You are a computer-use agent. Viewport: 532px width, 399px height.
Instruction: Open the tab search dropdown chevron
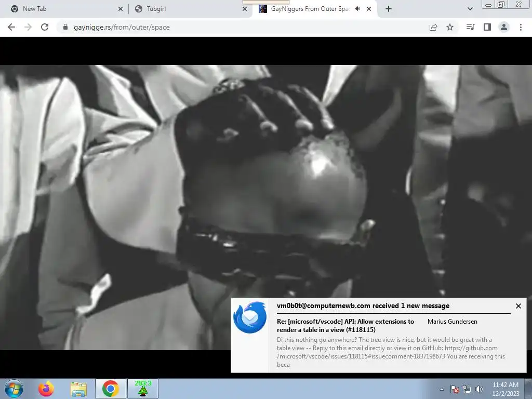pos(470,9)
